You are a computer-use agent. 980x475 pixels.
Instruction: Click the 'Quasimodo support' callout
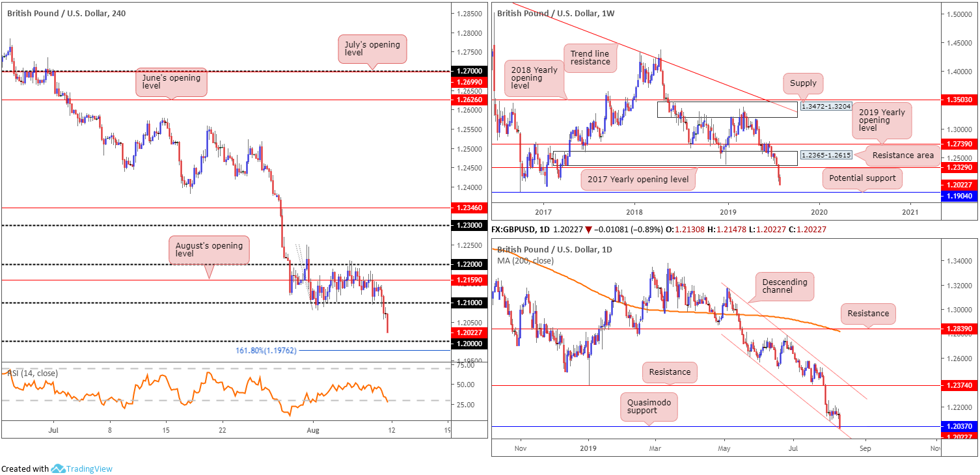pyautogui.click(x=650, y=406)
